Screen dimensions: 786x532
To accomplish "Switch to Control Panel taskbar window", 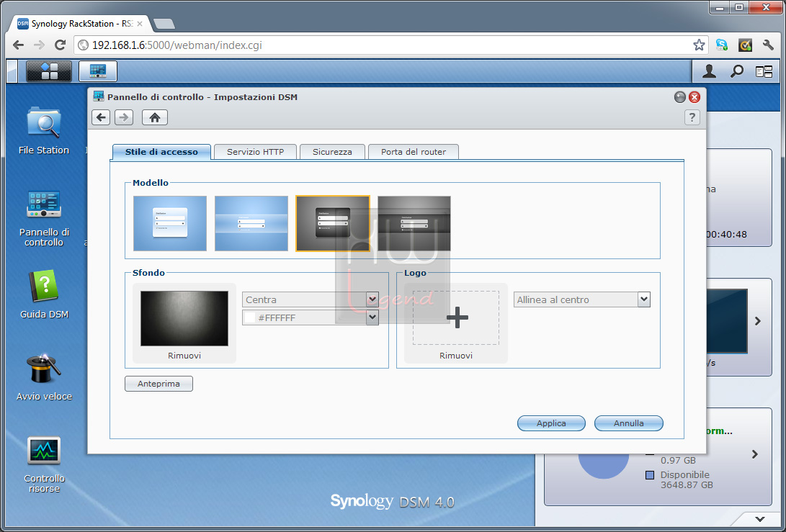I will [98, 71].
